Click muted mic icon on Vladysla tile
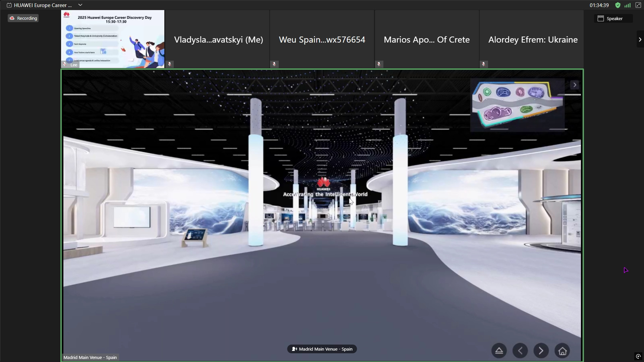The image size is (644, 362). (x=170, y=64)
